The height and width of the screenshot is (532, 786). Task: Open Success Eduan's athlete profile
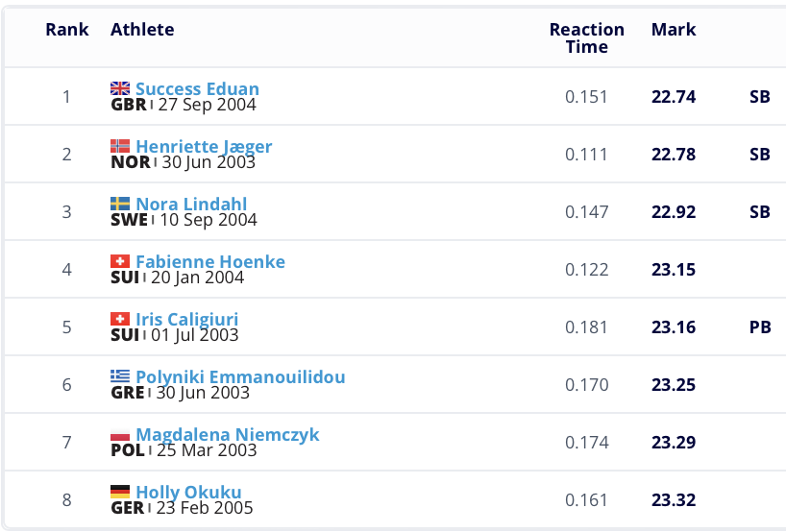(197, 89)
